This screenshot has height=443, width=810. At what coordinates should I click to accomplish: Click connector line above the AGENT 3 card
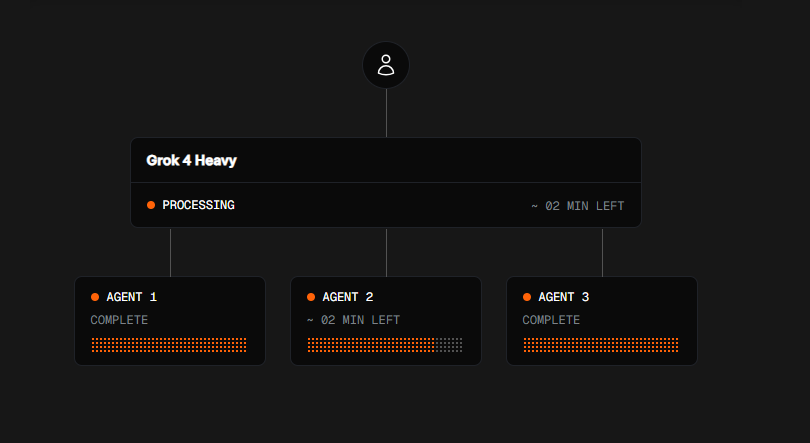coord(602,252)
